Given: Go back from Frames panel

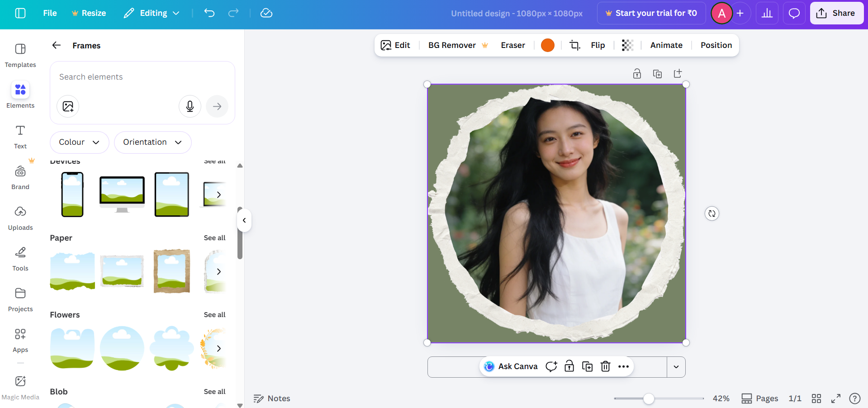Looking at the screenshot, I should pos(57,45).
